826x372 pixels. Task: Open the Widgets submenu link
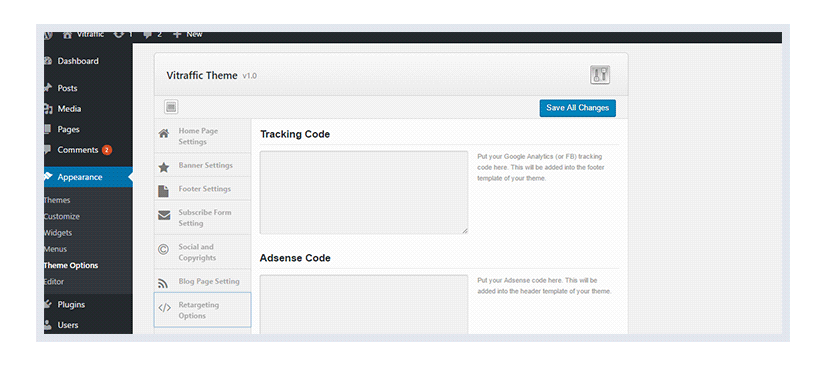(x=58, y=233)
